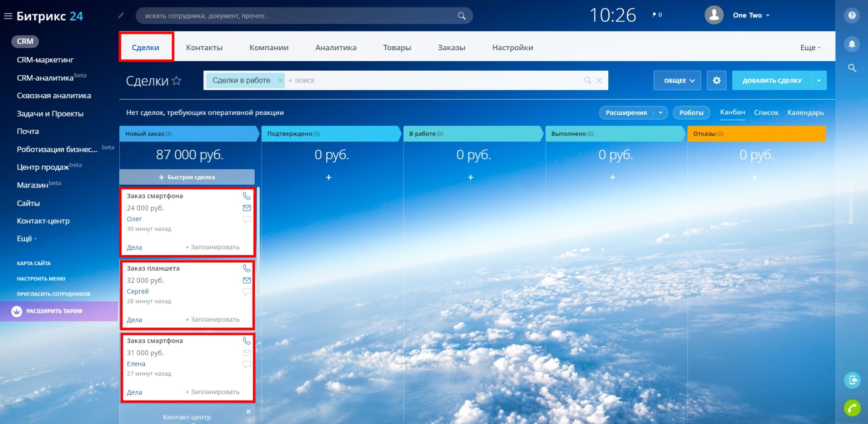
Task: Open the Олег contact link
Action: [x=134, y=219]
